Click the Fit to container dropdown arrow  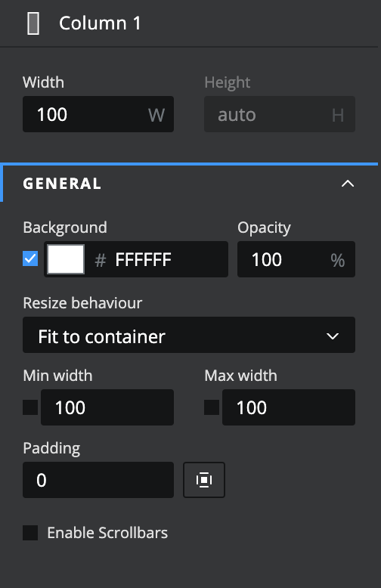pos(333,336)
